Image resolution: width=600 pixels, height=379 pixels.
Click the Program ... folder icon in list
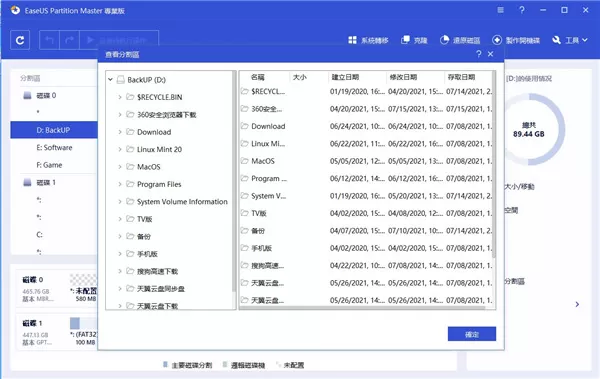point(245,178)
